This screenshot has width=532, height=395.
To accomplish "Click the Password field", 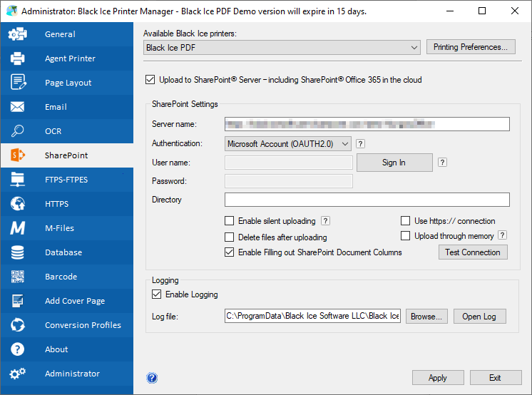I will 289,181.
